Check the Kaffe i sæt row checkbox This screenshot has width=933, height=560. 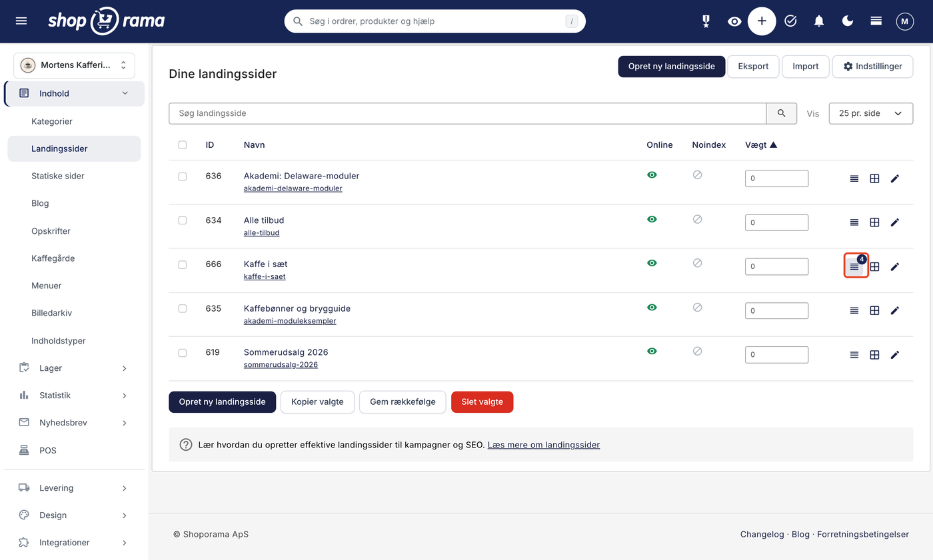183,264
